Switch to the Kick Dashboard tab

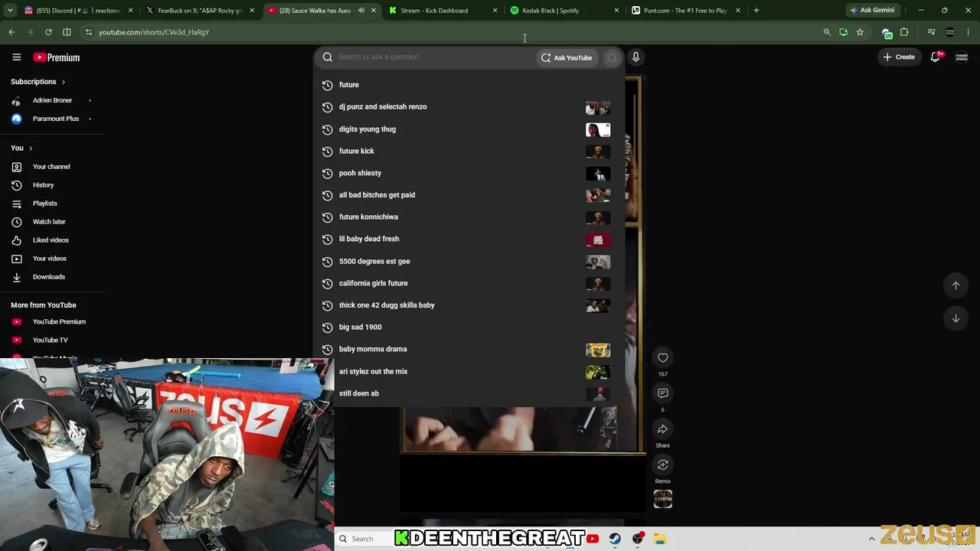tap(444, 11)
